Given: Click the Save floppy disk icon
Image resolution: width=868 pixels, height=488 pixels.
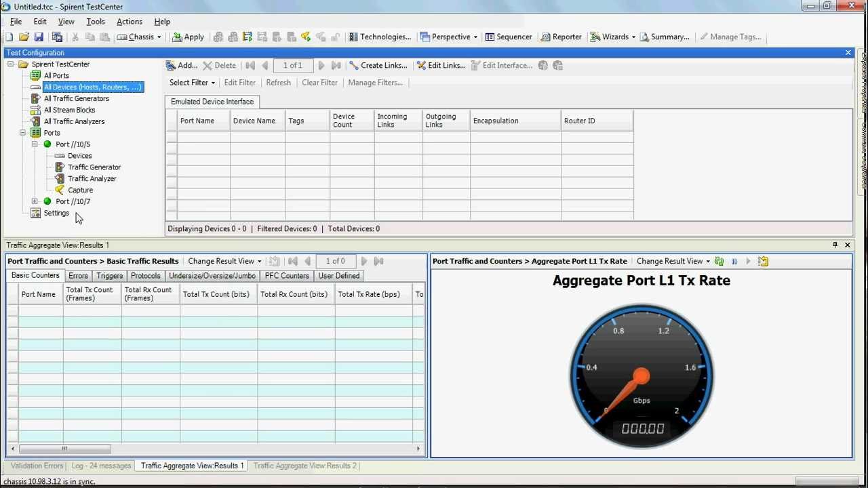Looking at the screenshot, I should pyautogui.click(x=39, y=37).
